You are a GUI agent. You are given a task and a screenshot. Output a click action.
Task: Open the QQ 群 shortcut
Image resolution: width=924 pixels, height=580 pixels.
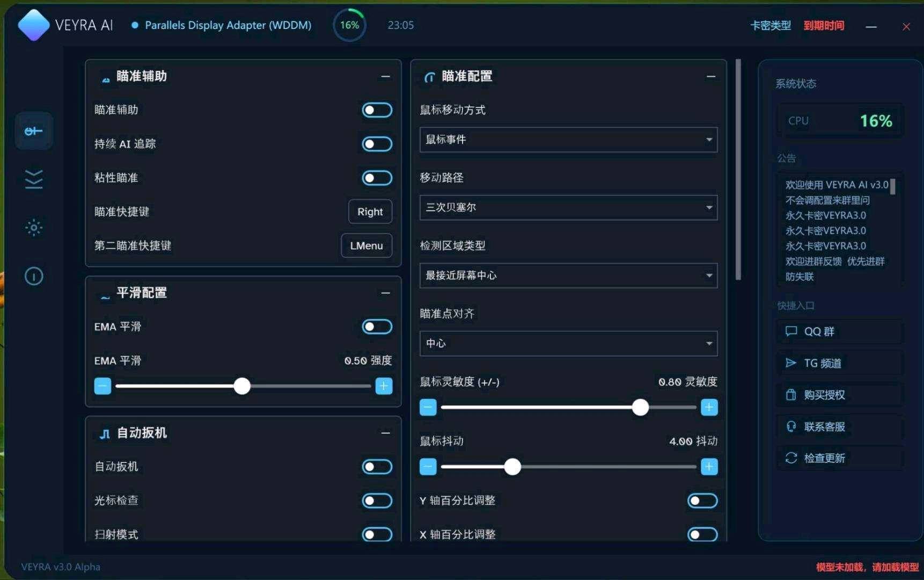(x=839, y=331)
